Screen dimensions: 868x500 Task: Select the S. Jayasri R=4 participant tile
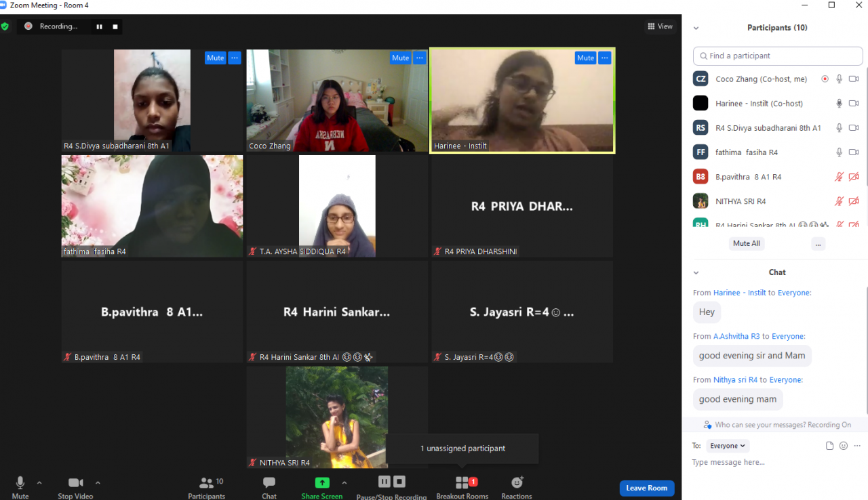click(522, 312)
